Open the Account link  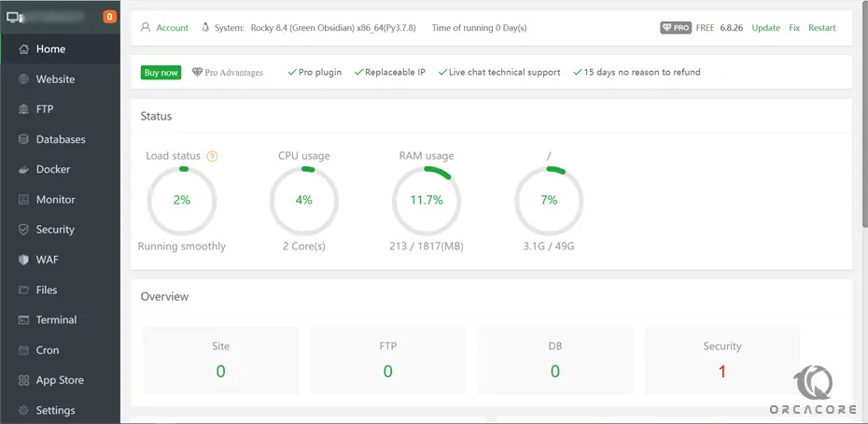click(172, 28)
